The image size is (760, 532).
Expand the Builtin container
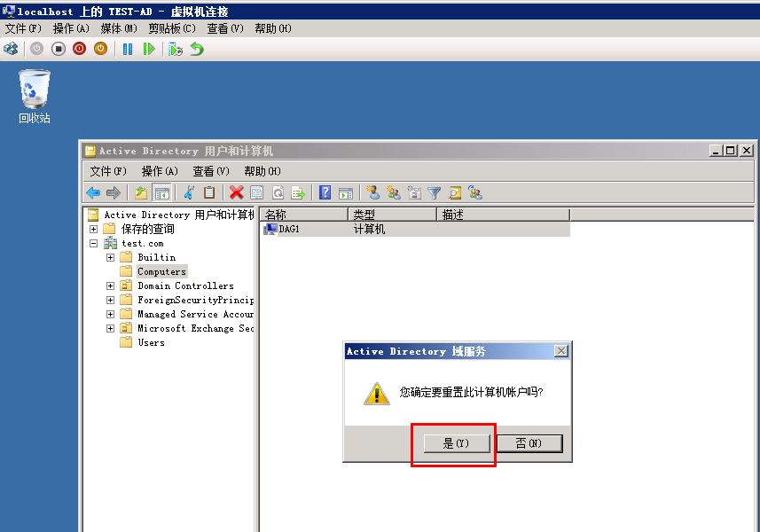coord(111,257)
